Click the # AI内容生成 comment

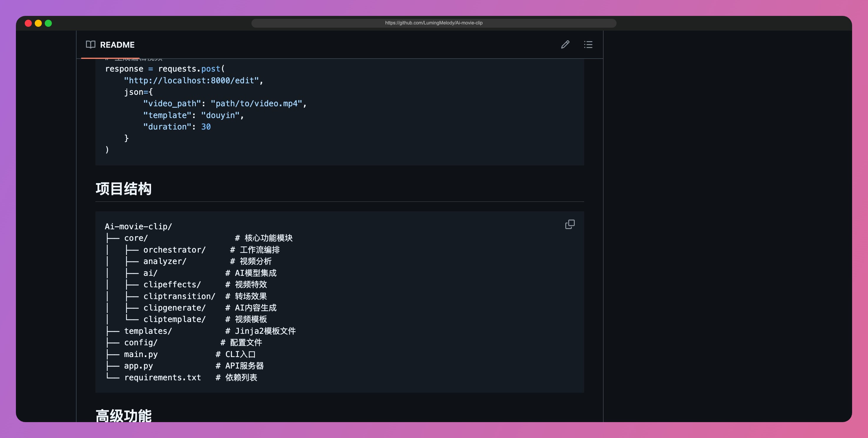click(251, 308)
